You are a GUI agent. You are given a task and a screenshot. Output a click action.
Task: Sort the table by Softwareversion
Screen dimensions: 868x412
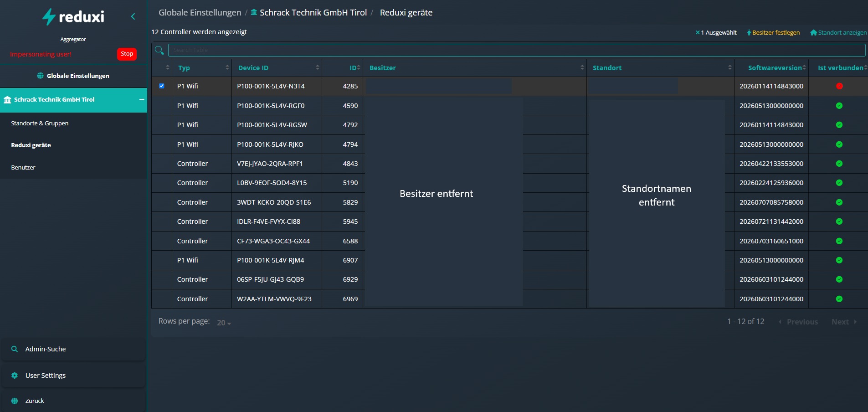coord(771,67)
